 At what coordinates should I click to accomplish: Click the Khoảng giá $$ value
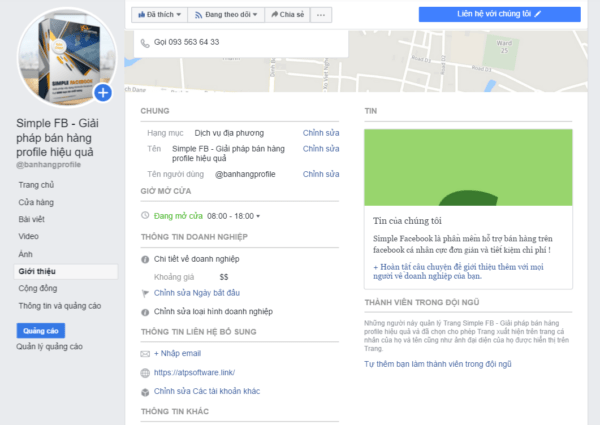point(224,277)
